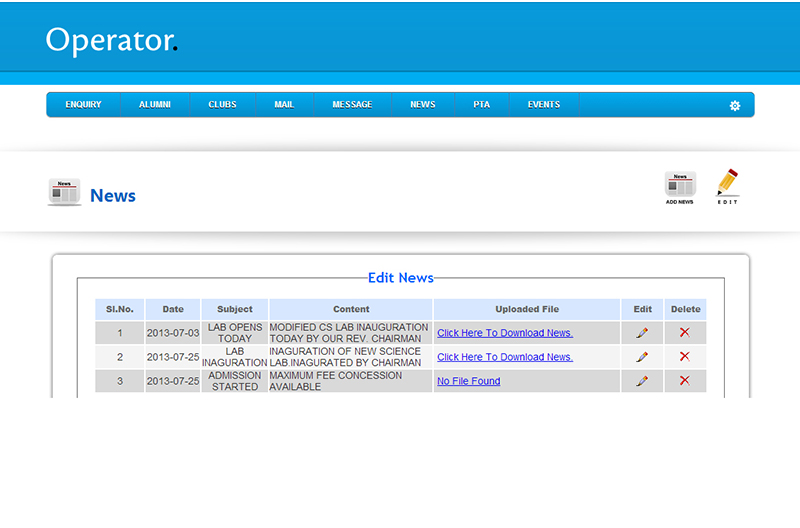Screen dimensions: 800x528
Task: Edit the LAB OPENS TODAY news row
Action: click(642, 332)
